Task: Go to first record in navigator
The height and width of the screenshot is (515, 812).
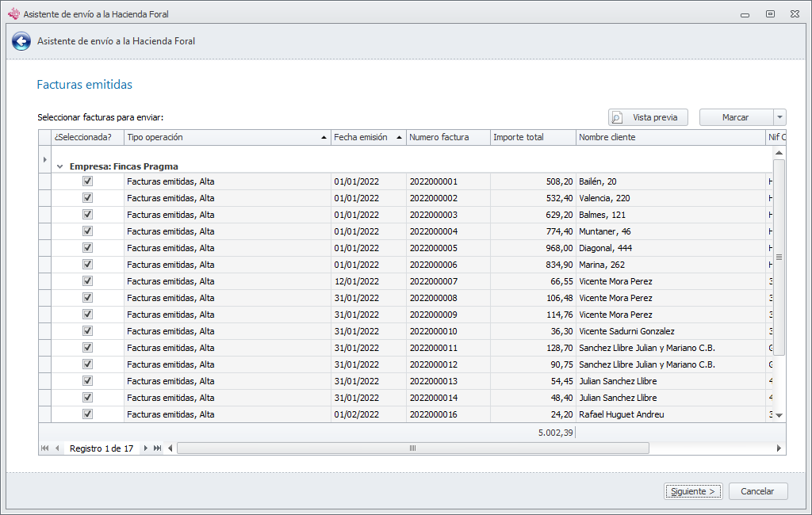Action: click(x=44, y=448)
